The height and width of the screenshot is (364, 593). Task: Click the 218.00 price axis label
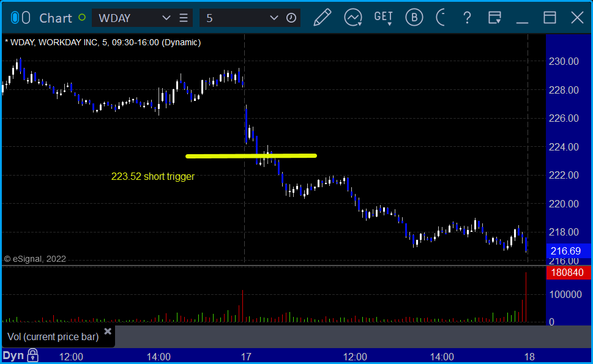[x=564, y=232]
